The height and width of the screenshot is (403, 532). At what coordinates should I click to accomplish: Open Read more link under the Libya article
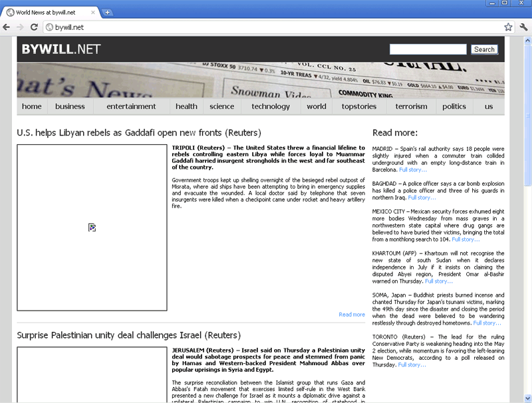(x=351, y=315)
